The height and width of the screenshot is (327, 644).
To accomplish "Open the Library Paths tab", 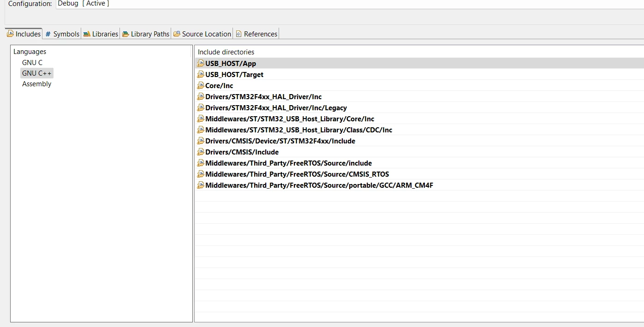I will (x=146, y=34).
